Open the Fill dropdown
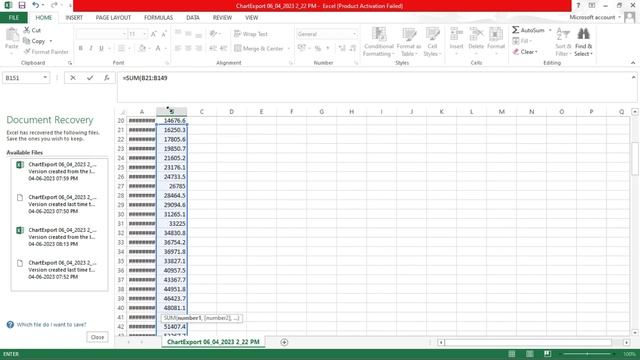The image size is (640, 360). point(522,41)
